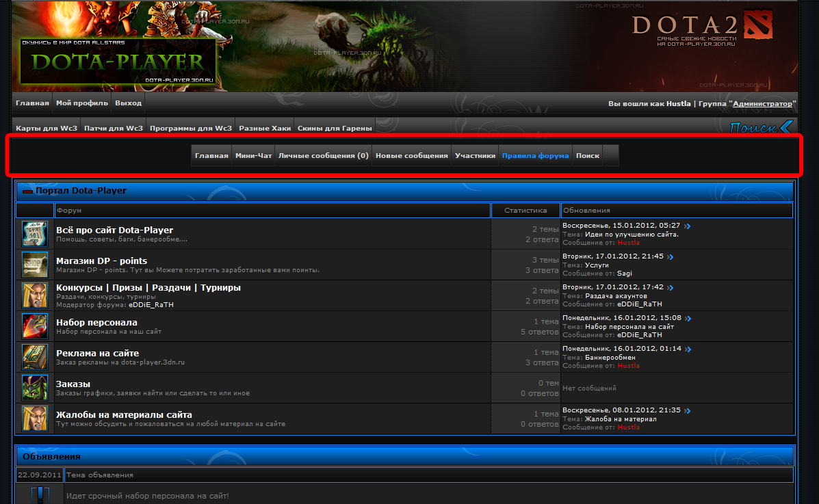819x504 pixels.
Task: Open Правила форума
Action: (x=535, y=156)
